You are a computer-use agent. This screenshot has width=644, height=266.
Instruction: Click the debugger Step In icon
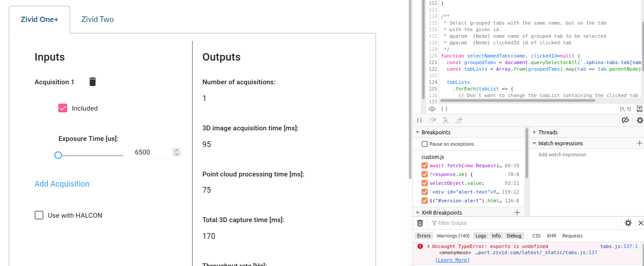point(446,120)
